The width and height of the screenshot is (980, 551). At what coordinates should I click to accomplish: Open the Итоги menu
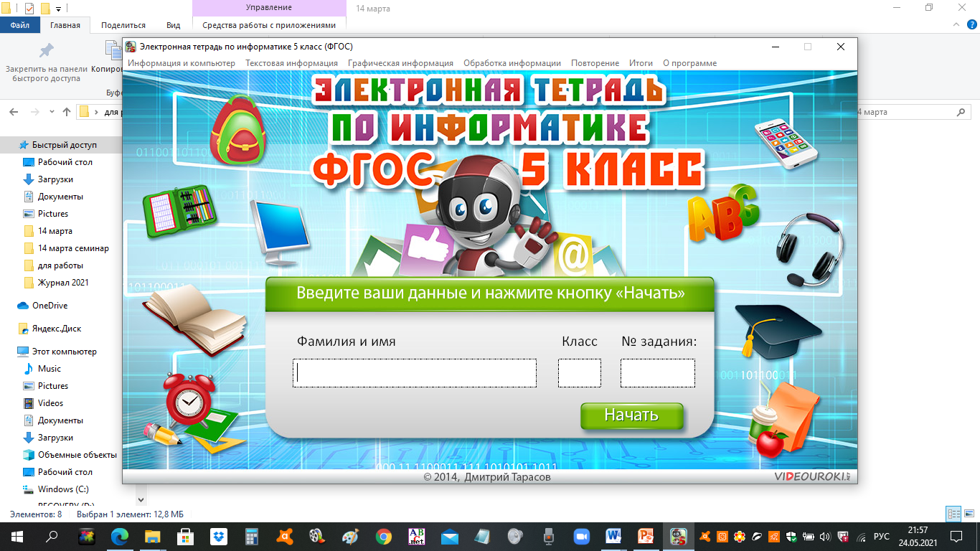pyautogui.click(x=641, y=63)
